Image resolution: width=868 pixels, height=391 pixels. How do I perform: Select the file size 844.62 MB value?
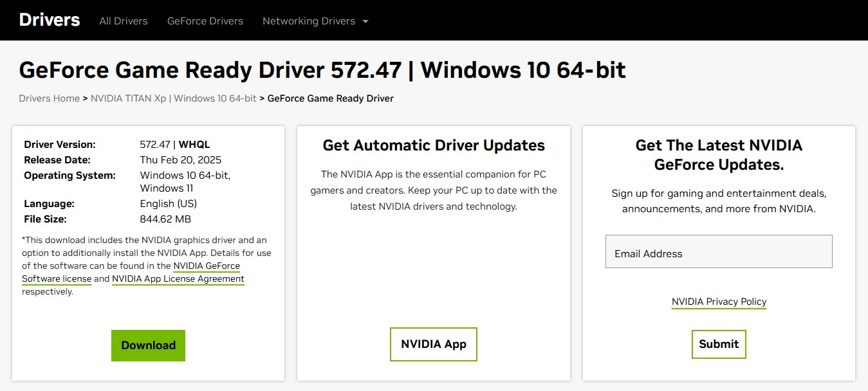165,219
